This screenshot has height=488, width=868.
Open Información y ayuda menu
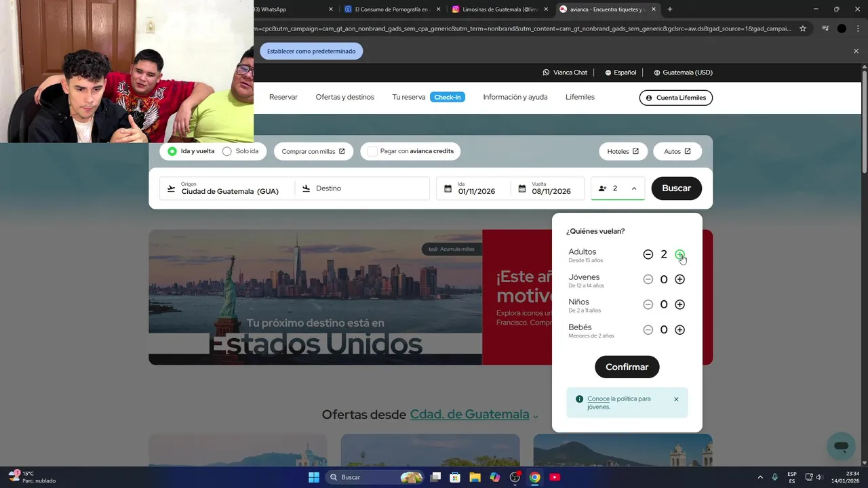515,97
